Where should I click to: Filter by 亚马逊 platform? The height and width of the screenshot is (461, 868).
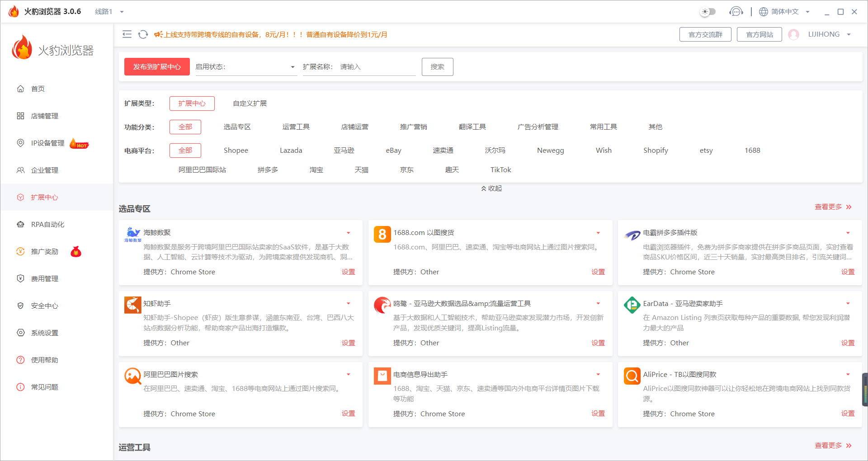tap(344, 151)
